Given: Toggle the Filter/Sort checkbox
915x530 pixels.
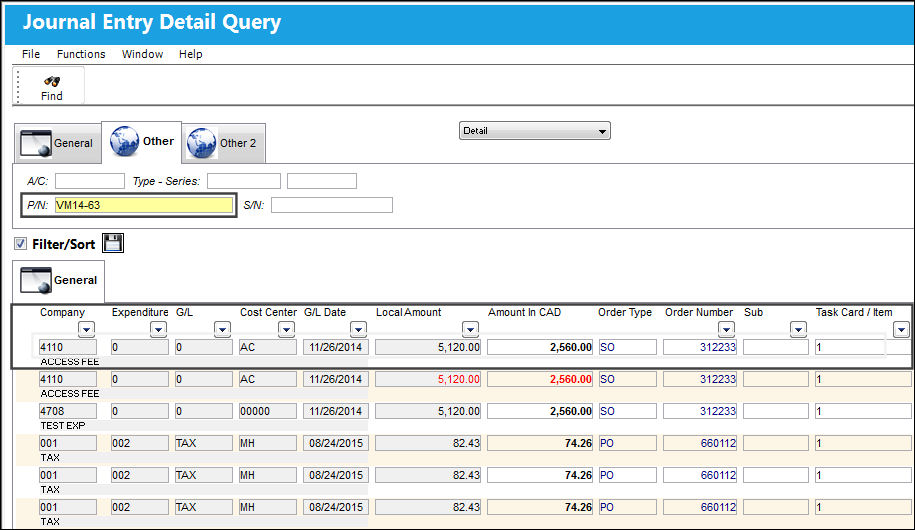Looking at the screenshot, I should [21, 243].
